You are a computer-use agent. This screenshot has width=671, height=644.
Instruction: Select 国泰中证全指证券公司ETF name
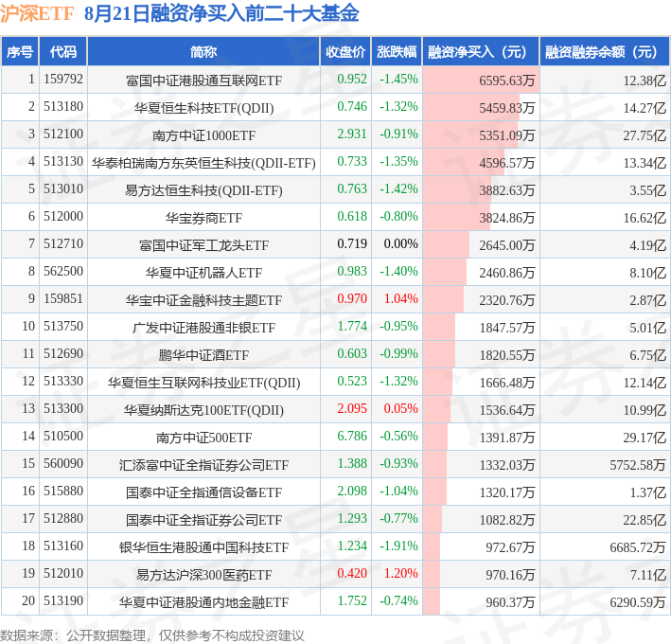pyautogui.click(x=203, y=520)
